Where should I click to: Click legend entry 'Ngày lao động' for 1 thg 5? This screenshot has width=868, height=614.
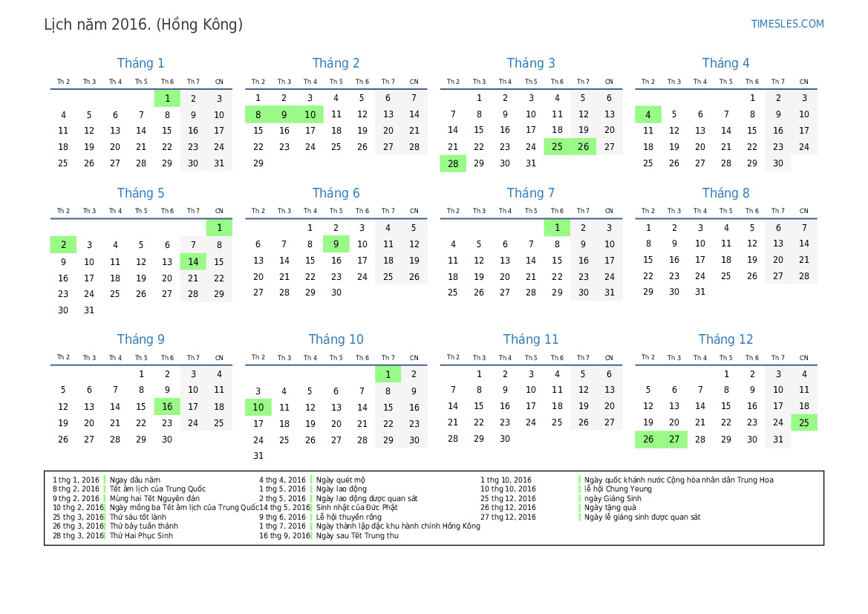coord(341,489)
